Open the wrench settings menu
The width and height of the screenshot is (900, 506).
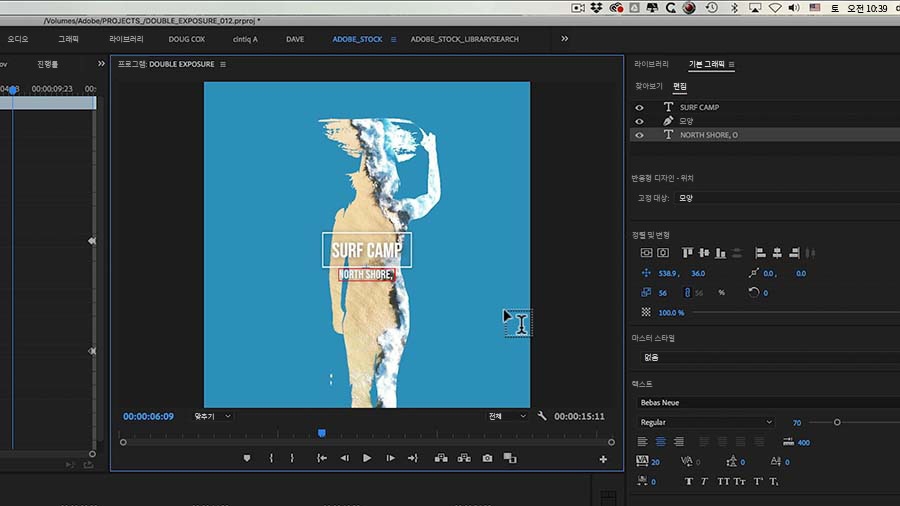coord(542,416)
